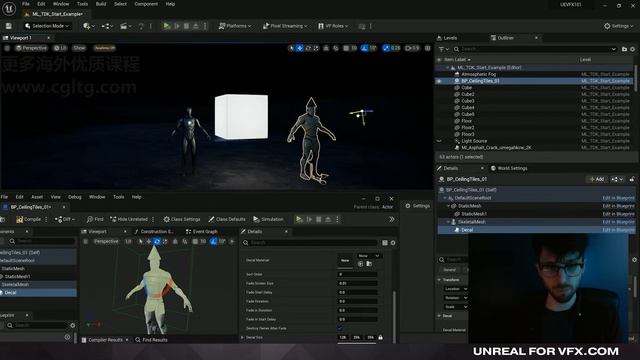Select the SkeletalMesh component in Details
The width and height of the screenshot is (640, 360).
pos(472,222)
